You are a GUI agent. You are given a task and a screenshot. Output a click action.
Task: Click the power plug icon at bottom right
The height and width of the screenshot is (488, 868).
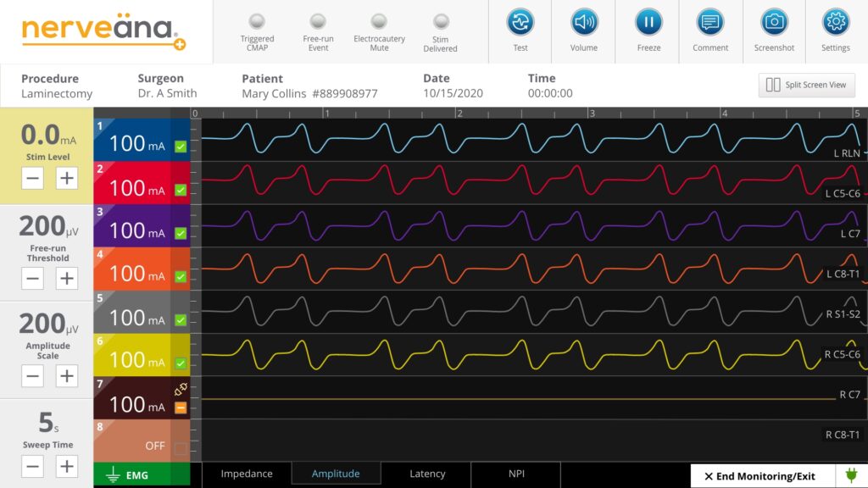[x=850, y=475]
